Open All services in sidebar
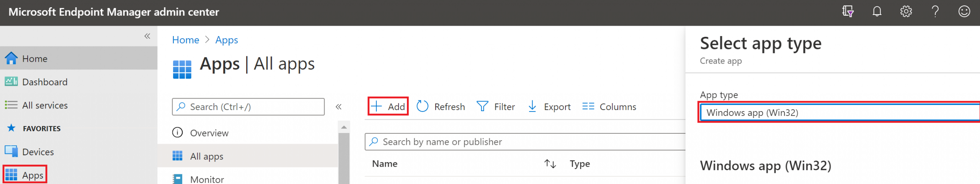The height and width of the screenshot is (184, 980). point(78,105)
